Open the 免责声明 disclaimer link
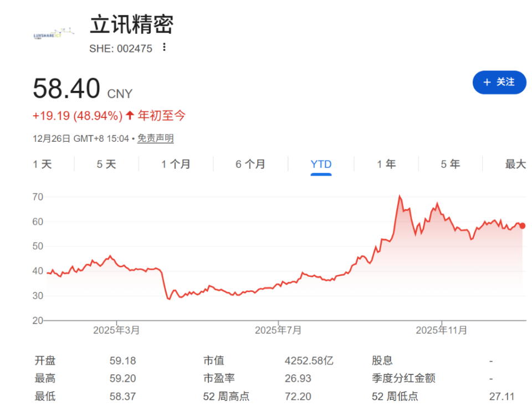This screenshot has width=532, height=417. [x=155, y=138]
